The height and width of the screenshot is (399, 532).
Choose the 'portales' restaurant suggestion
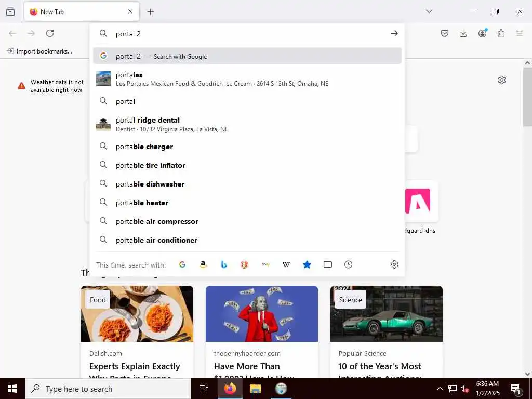click(247, 79)
